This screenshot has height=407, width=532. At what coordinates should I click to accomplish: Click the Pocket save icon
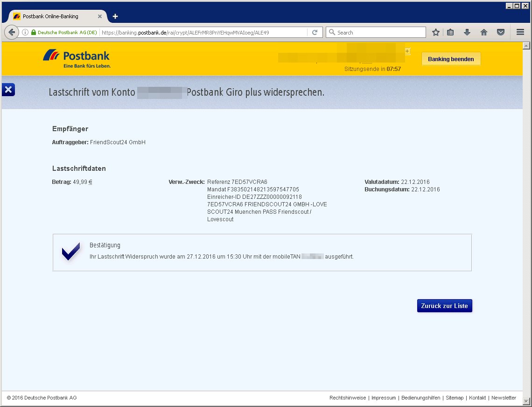[x=501, y=32]
